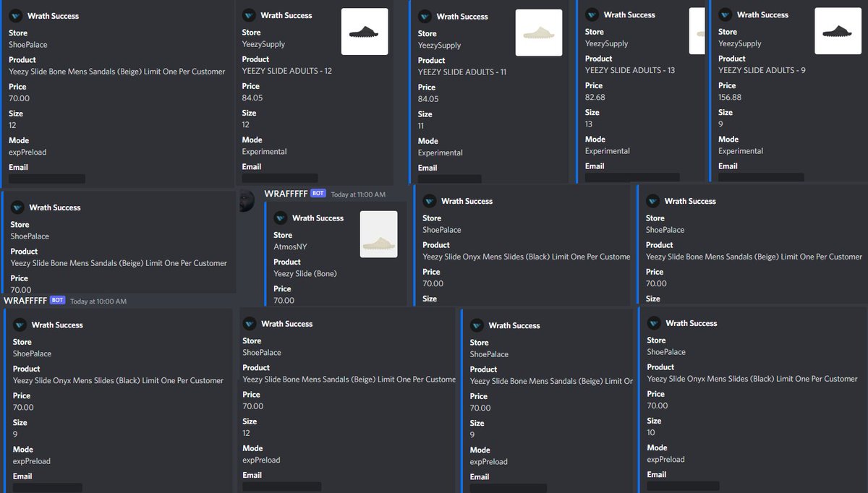The image size is (868, 493).
Task: Click the Wrath logo in the YEEZY SLIDE ADULTS - 12 card
Action: pyautogui.click(x=250, y=15)
